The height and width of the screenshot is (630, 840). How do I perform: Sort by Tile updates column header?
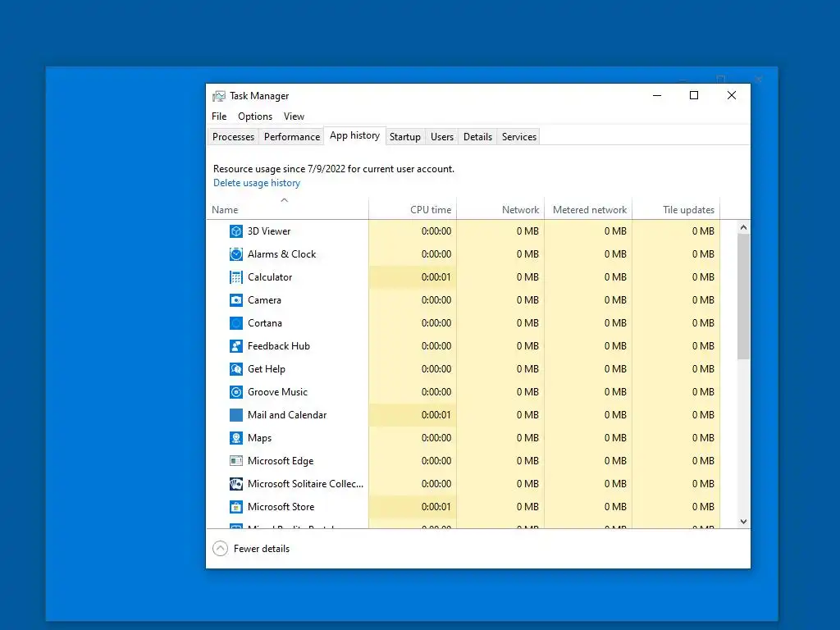coord(676,210)
